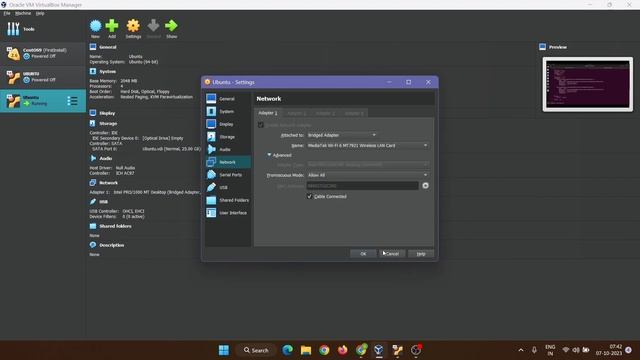Click the Shared folders section header in details
Viewport: 640px width, 360px height.
pos(115,226)
